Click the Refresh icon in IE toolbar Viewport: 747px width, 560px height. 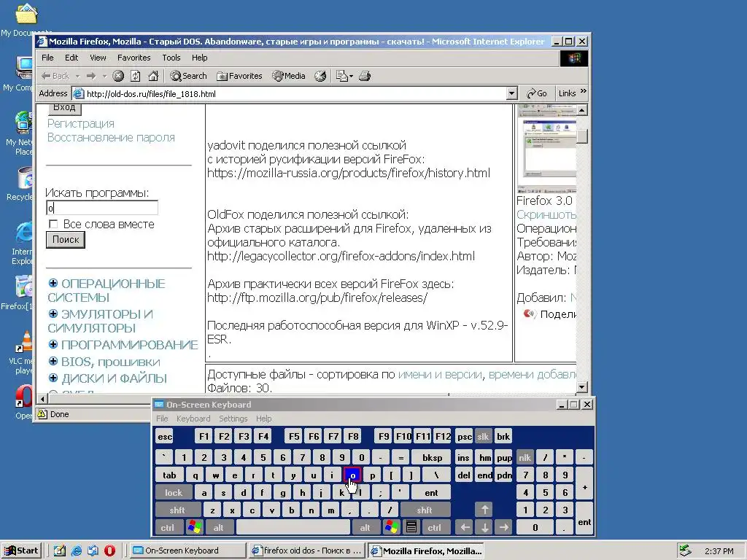pos(135,76)
